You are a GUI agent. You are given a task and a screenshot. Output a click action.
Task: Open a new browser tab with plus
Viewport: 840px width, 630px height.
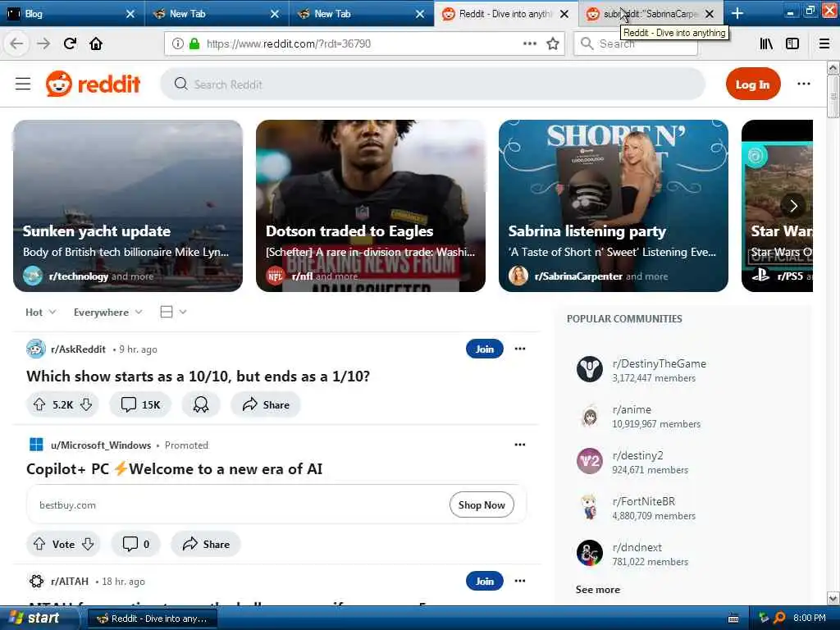[737, 13]
